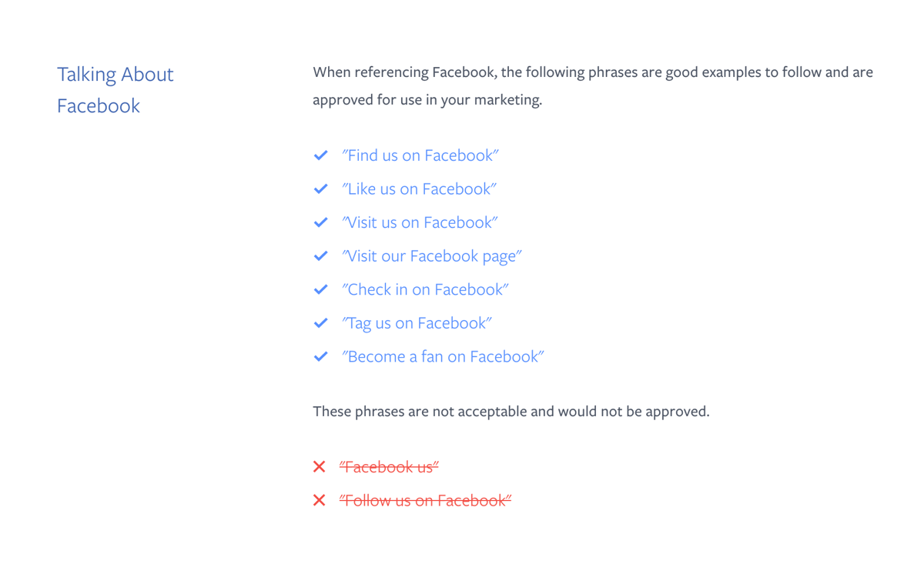Select the checkmark by "Visit our Facebook page"
Screen dimensions: 924x574
pos(321,256)
